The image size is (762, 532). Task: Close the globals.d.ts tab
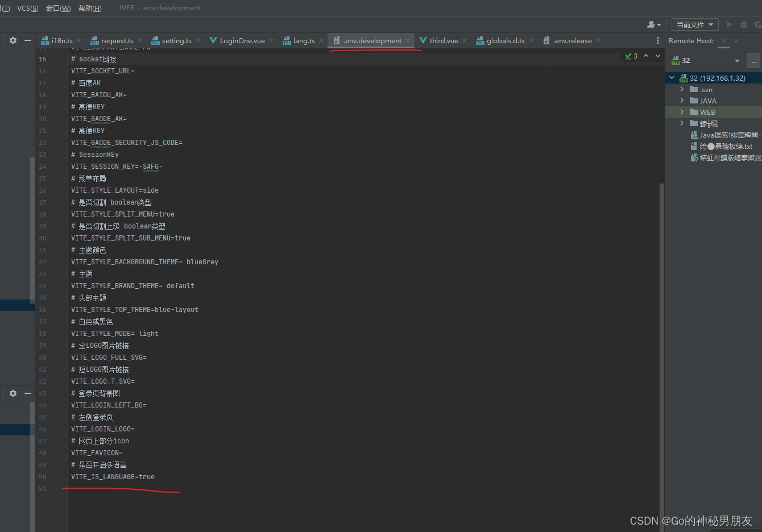(531, 40)
